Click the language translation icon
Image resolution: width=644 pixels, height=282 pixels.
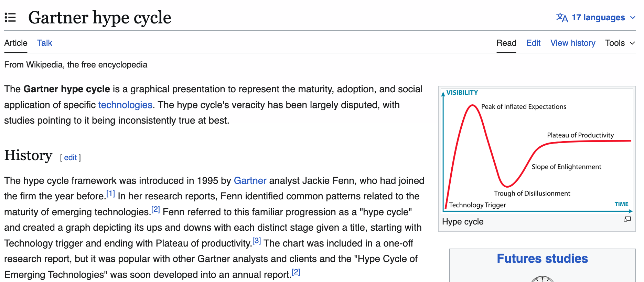562,18
